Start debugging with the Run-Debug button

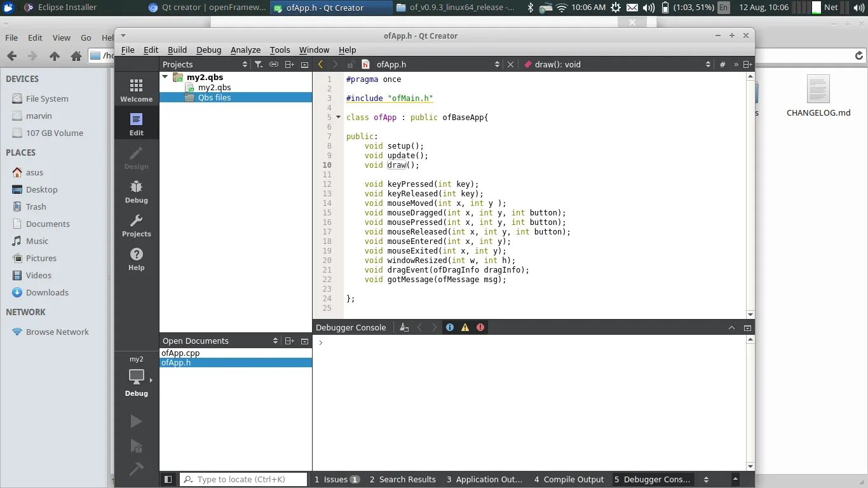click(x=136, y=446)
